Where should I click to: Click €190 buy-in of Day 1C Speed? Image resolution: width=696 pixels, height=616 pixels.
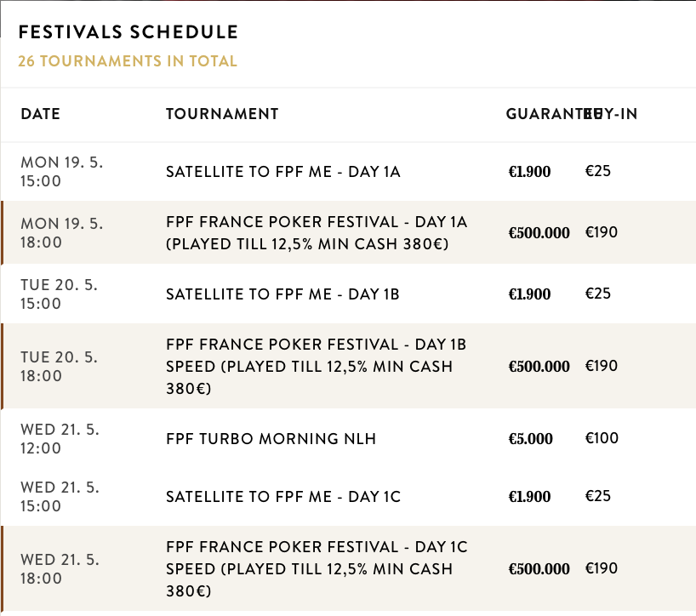tap(601, 568)
